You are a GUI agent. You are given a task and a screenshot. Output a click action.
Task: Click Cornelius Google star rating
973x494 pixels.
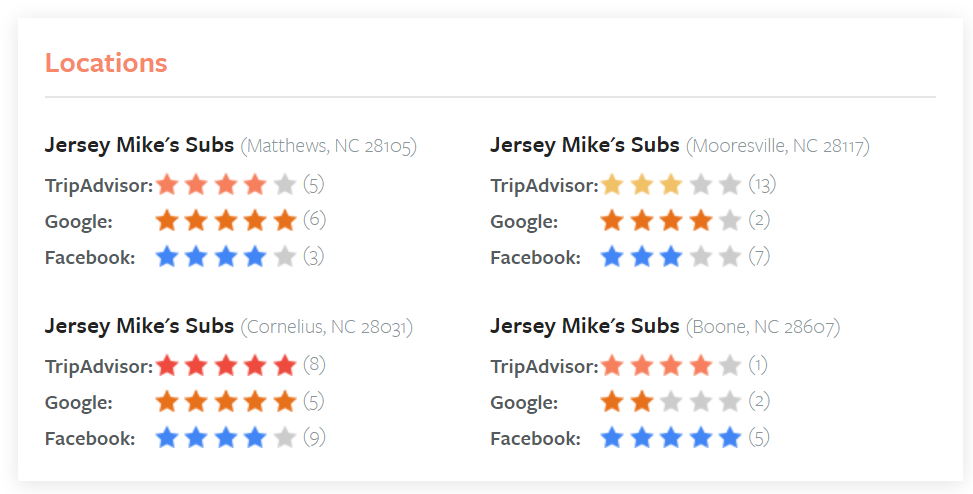[226, 402]
